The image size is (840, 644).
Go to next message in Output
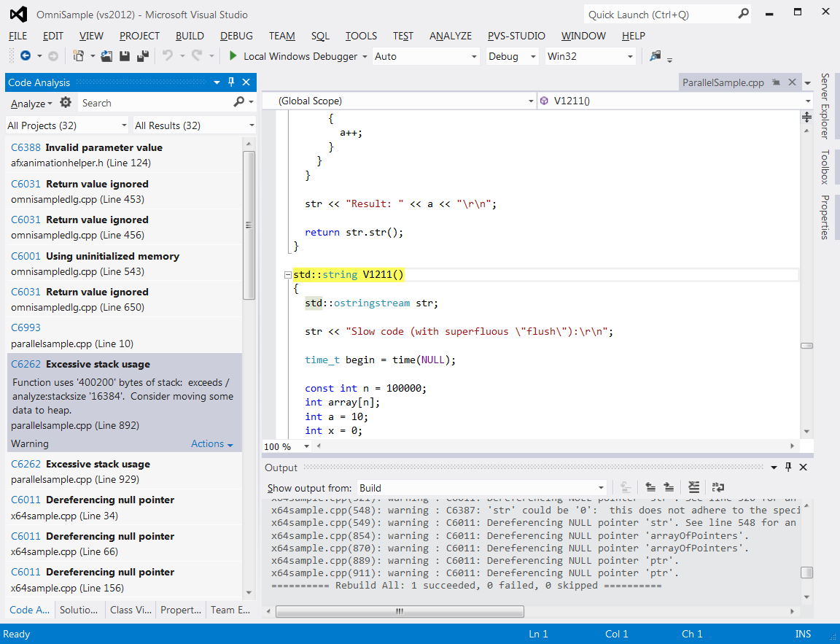[669, 487]
